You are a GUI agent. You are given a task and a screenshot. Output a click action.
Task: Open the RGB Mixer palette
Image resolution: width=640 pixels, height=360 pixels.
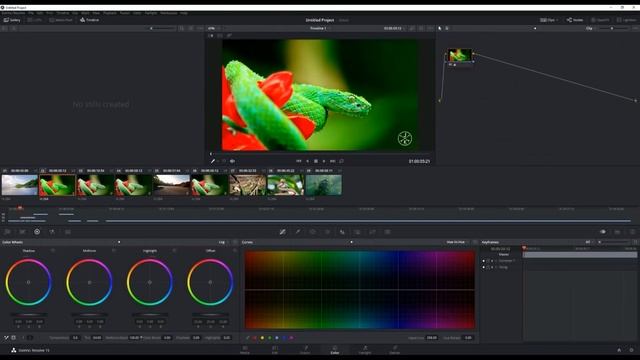pos(52,232)
